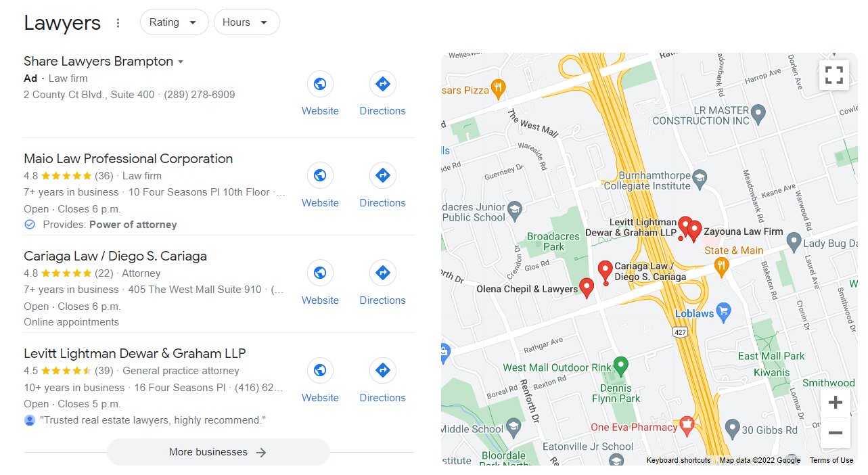The image size is (868, 475).
Task: Open map Keyboard shortcuts
Action: tap(678, 460)
